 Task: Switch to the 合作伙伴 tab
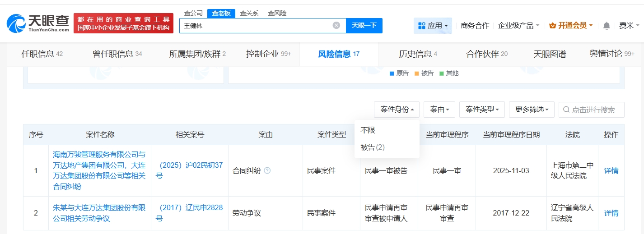click(x=487, y=54)
